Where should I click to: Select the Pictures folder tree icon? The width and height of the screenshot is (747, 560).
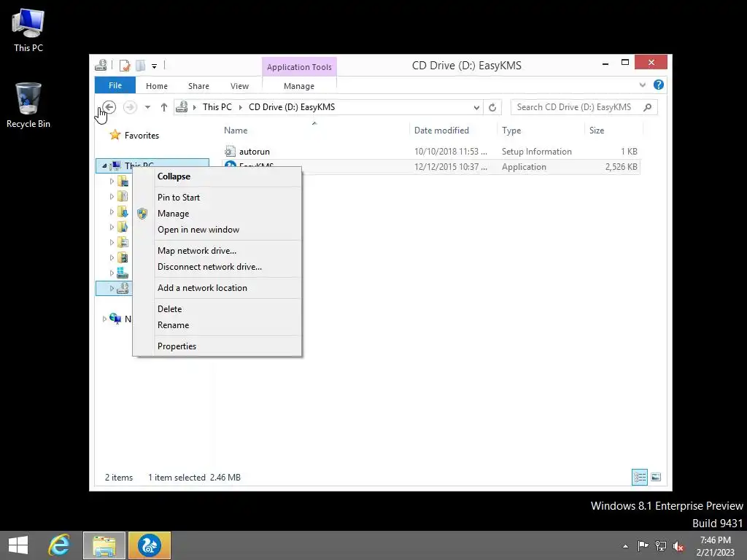pyautogui.click(x=123, y=242)
